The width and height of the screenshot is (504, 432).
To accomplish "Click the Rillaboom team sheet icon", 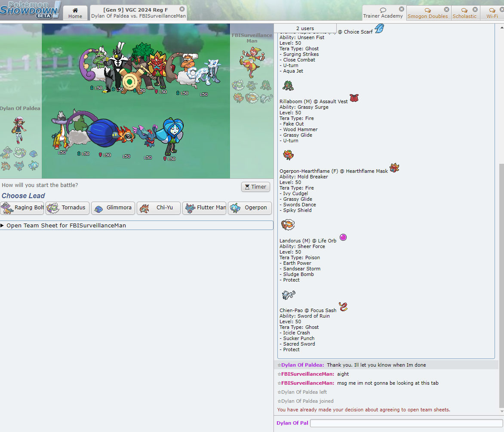I will coord(288,86).
